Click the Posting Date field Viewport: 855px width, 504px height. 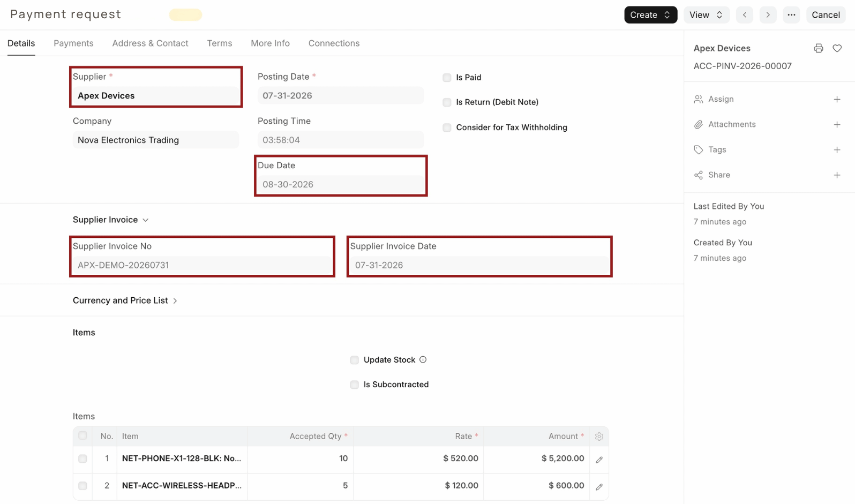pyautogui.click(x=341, y=96)
